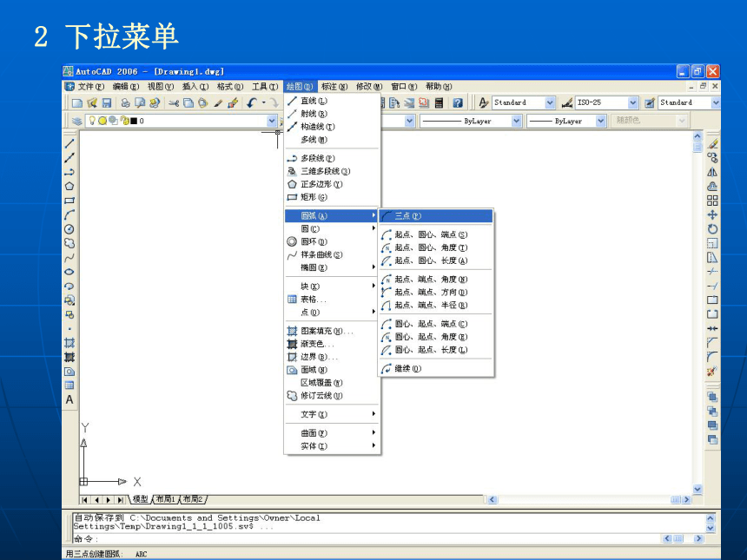
Task: Click the Undo arrow toolbar icon
Action: pyautogui.click(x=252, y=102)
